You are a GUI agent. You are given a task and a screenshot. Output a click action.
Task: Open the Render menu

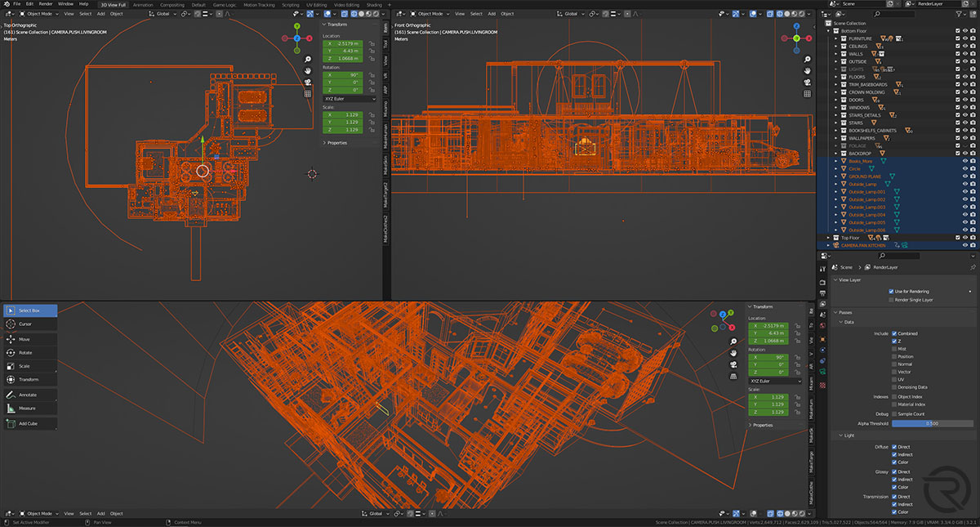pos(46,4)
